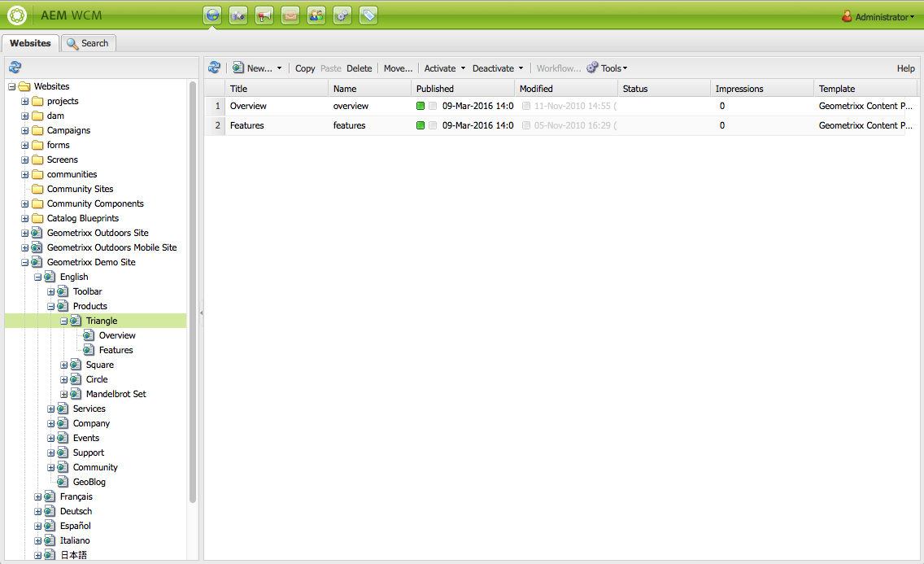Open the Tagging tag icon in top bar

tap(368, 15)
